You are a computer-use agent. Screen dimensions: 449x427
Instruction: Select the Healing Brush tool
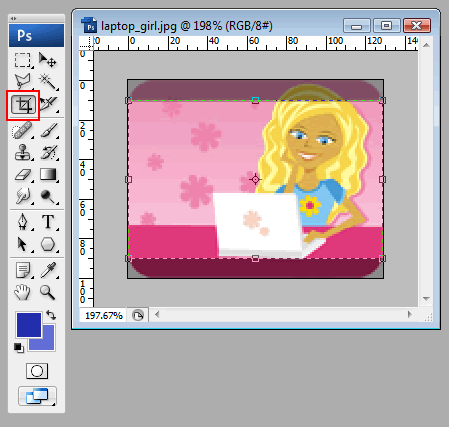22,130
